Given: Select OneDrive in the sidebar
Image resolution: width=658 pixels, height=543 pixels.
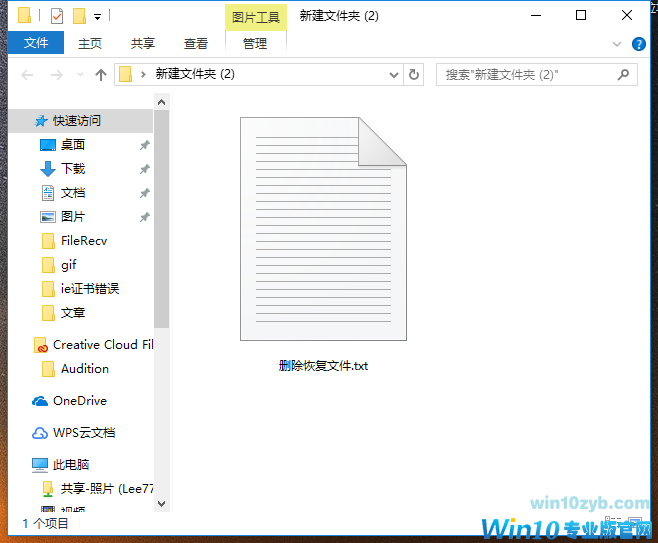Looking at the screenshot, I should point(79,401).
